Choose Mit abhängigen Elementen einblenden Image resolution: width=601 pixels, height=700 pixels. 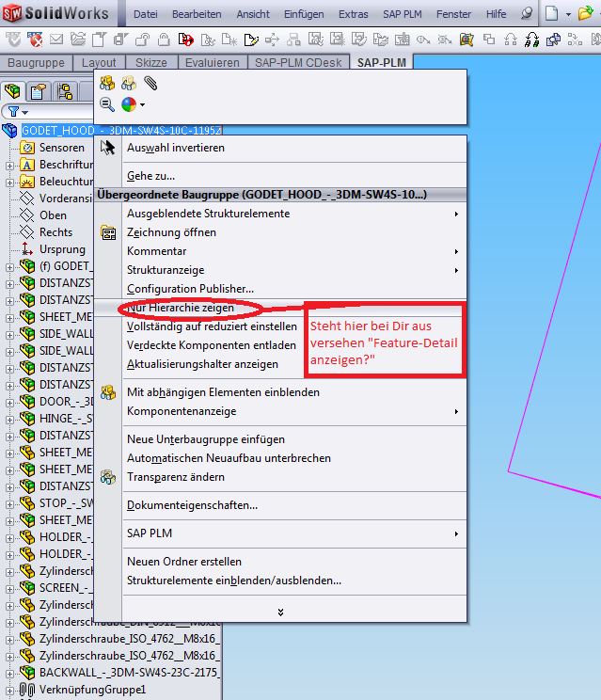tap(280, 392)
